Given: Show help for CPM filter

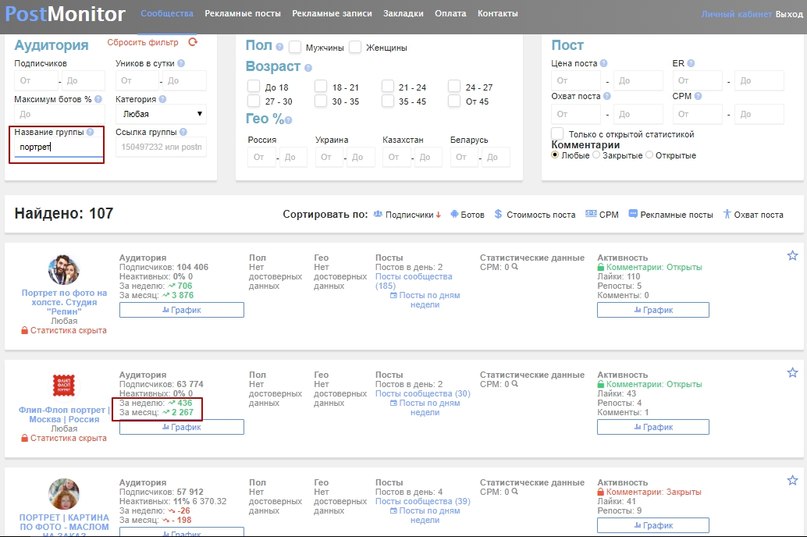Looking at the screenshot, I should tap(698, 96).
